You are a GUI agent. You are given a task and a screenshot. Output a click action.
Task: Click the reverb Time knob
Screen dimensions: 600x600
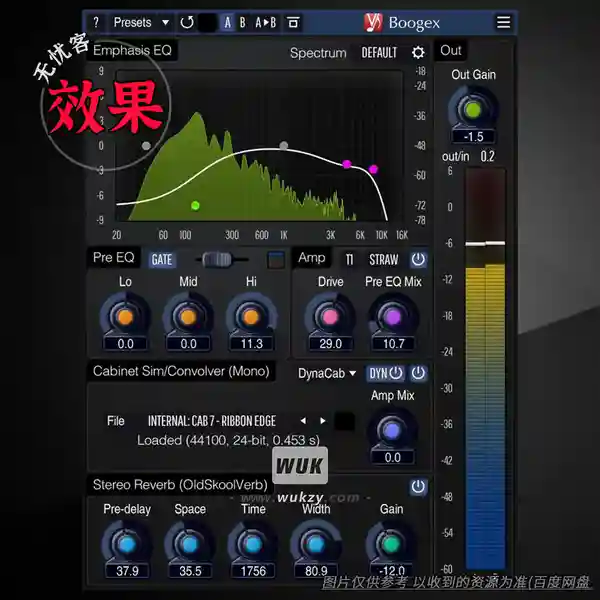[x=253, y=544]
